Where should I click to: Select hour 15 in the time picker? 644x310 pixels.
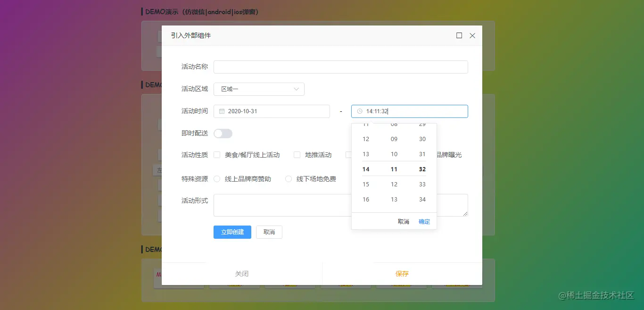366,184
